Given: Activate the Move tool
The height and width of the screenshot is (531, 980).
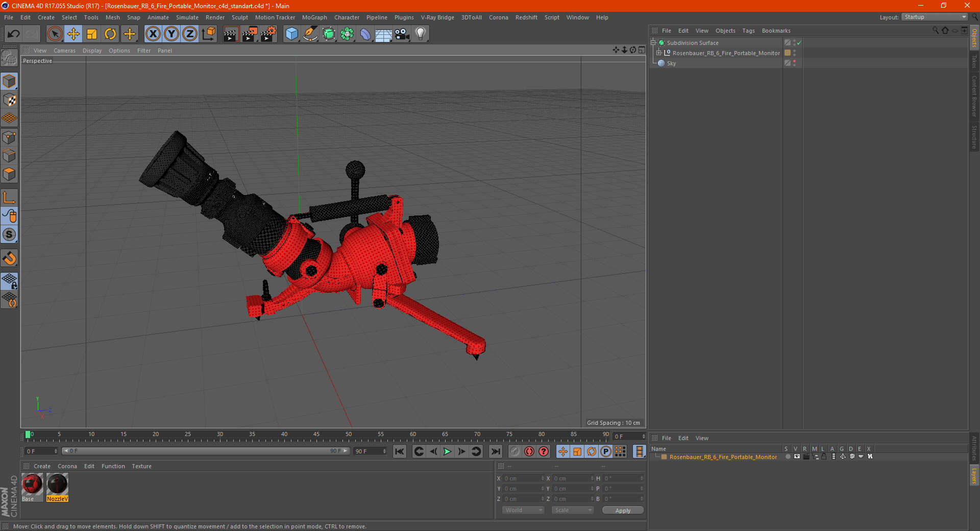Looking at the screenshot, I should pyautogui.click(x=73, y=34).
